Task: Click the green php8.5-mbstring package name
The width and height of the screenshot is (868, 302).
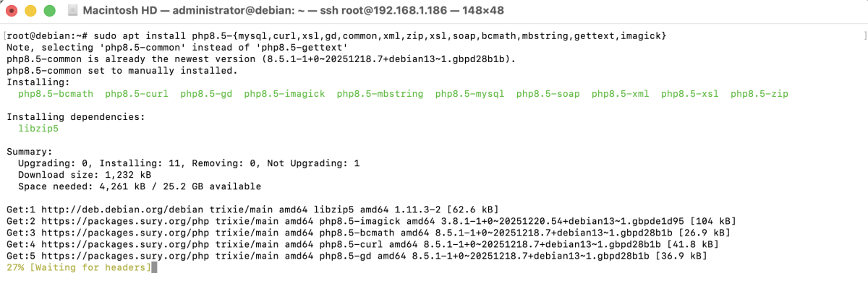Action: 380,94
